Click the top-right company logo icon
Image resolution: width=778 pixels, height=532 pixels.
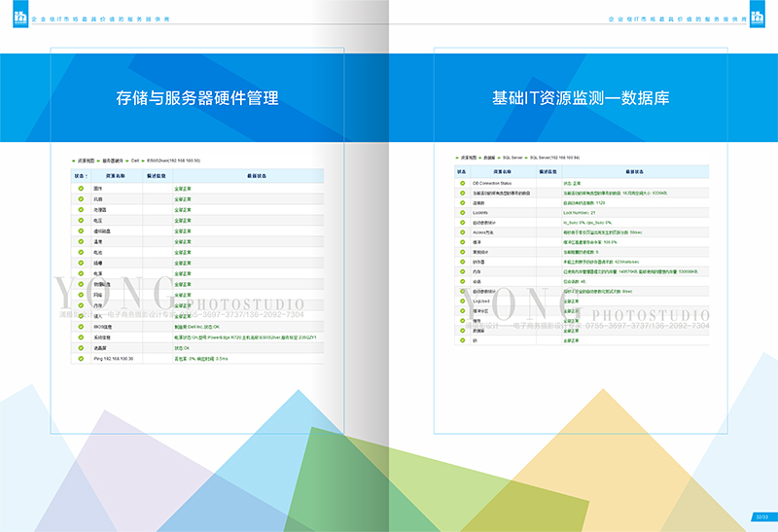759,18
